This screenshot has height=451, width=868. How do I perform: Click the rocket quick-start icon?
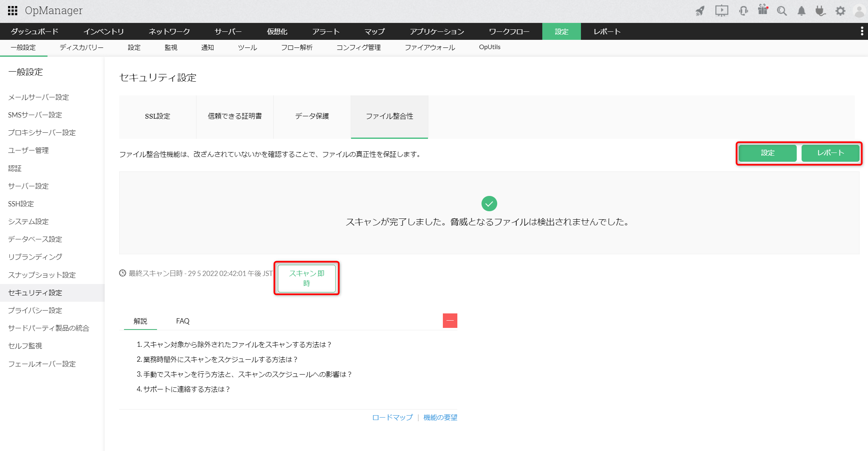click(x=700, y=11)
